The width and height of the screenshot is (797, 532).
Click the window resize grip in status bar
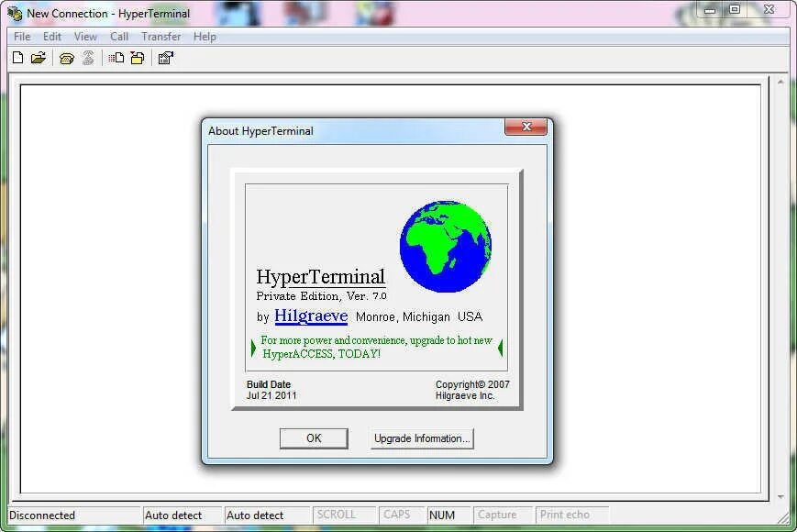pos(783,517)
